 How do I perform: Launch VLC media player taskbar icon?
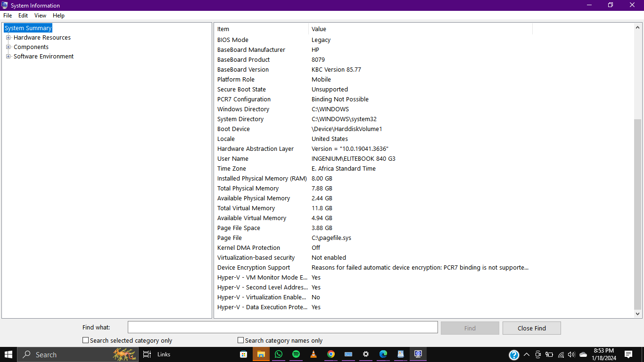(x=314, y=354)
